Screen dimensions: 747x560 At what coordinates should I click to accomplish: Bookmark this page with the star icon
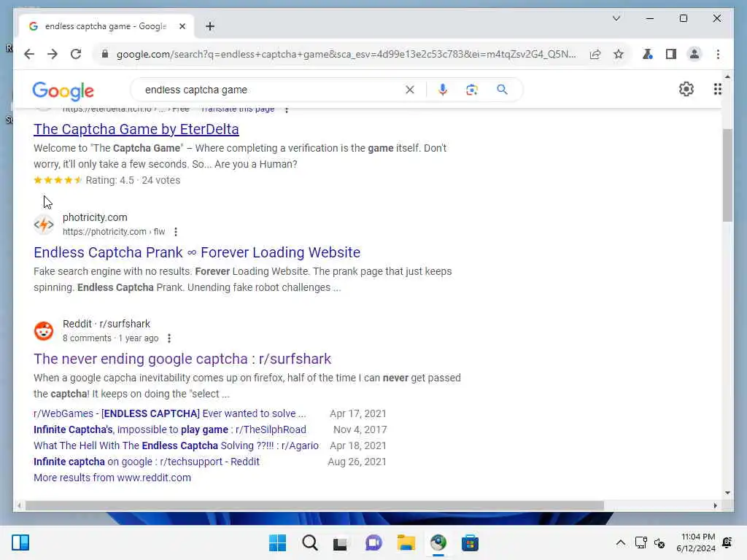pyautogui.click(x=619, y=54)
